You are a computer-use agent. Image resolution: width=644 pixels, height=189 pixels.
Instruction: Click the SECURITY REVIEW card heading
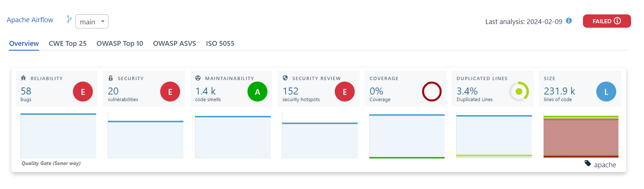[x=316, y=78]
